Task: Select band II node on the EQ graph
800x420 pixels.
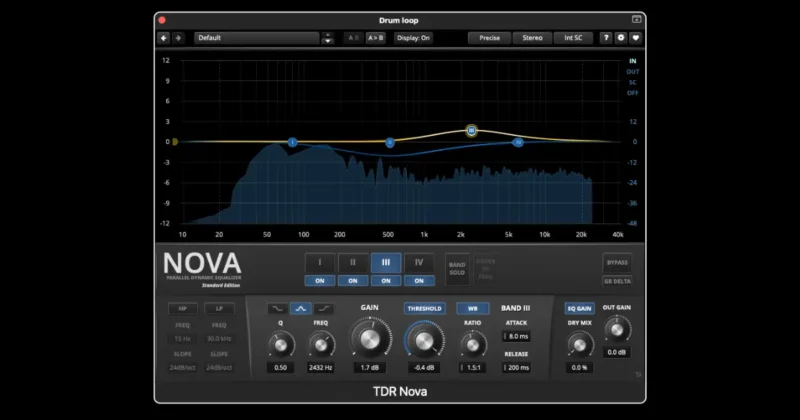Action: pos(390,143)
